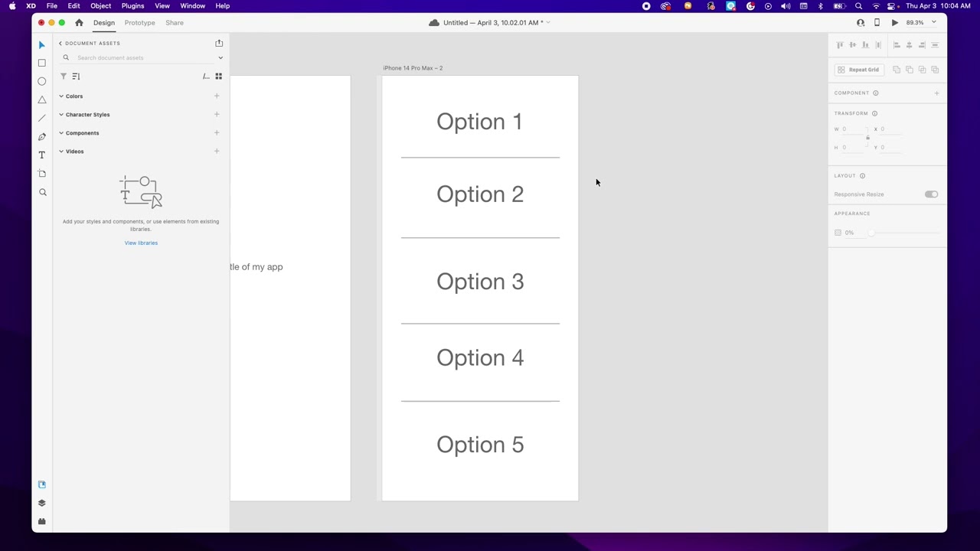The height and width of the screenshot is (551, 980).
Task: Distribute horizontally icon
Action: tap(878, 45)
